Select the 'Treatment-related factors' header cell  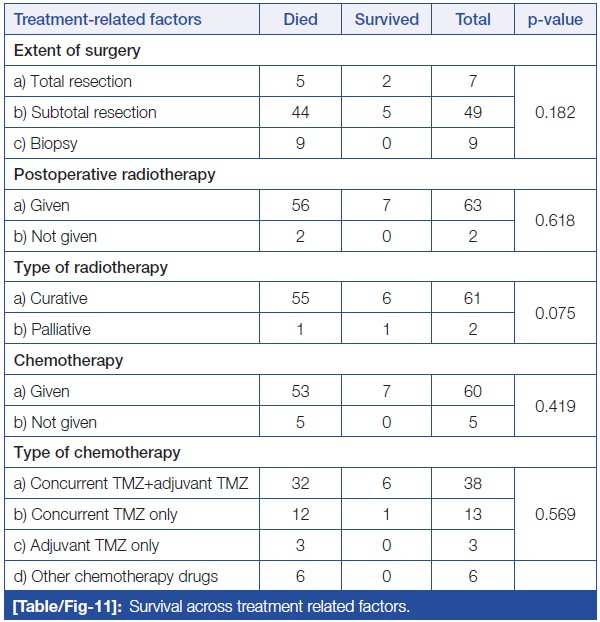108,19
